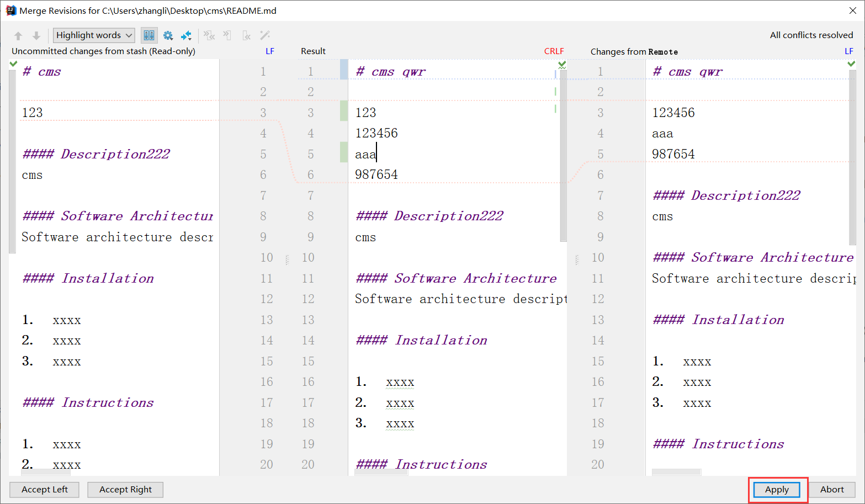Viewport: 865px width, 504px height.
Task: Click LF label above the Remote pane
Action: pyautogui.click(x=849, y=51)
